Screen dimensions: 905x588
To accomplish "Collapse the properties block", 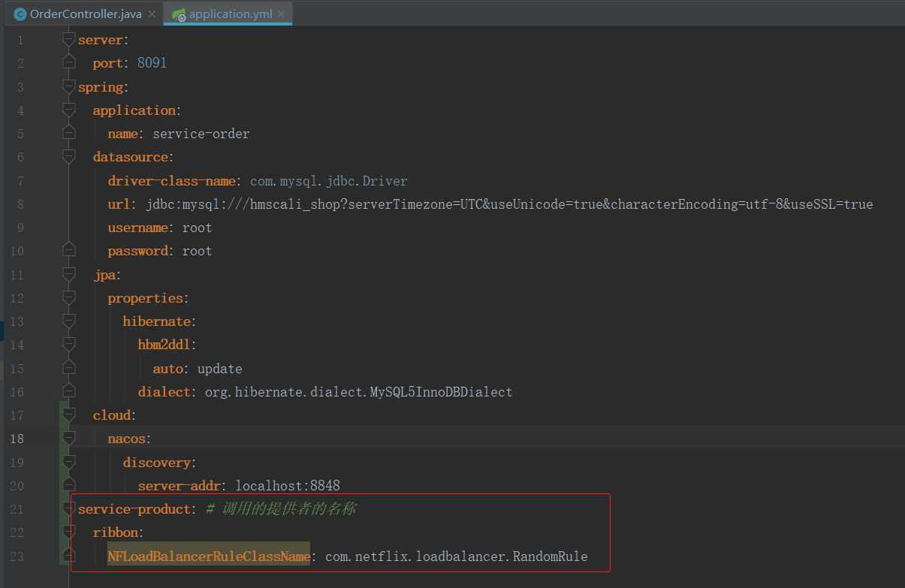I will pyautogui.click(x=69, y=298).
